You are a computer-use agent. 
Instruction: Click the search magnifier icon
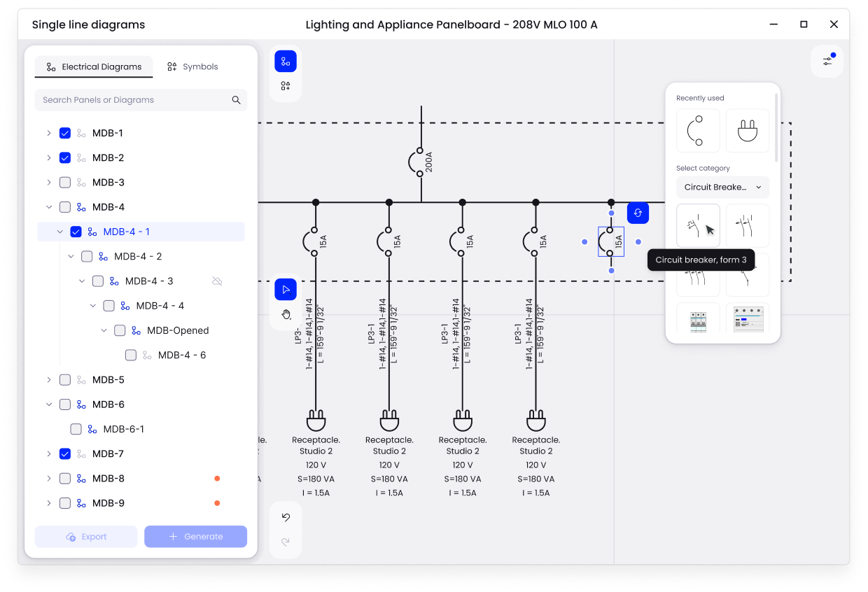click(x=236, y=100)
